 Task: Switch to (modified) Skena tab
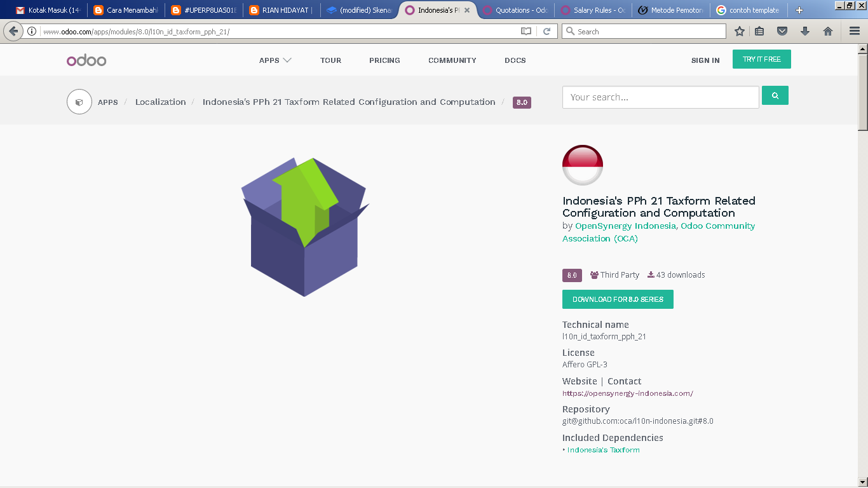[360, 10]
